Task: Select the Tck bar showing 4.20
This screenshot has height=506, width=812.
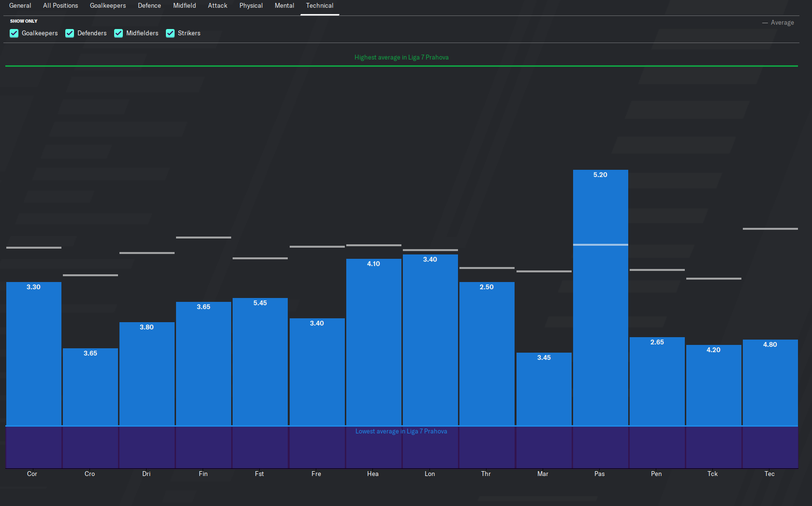Action: coord(714,385)
